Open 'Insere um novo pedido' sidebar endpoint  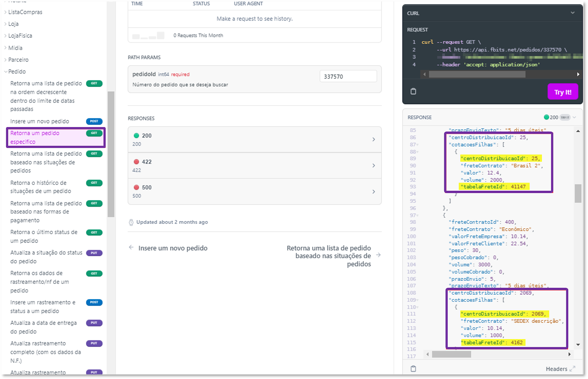[x=56, y=121]
